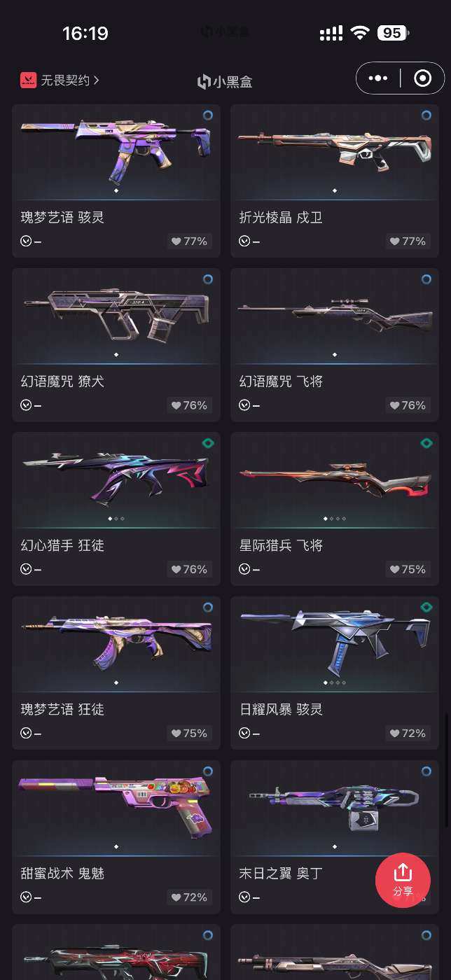Open the 末日之翼 奥丁 weapon image

pyautogui.click(x=335, y=806)
